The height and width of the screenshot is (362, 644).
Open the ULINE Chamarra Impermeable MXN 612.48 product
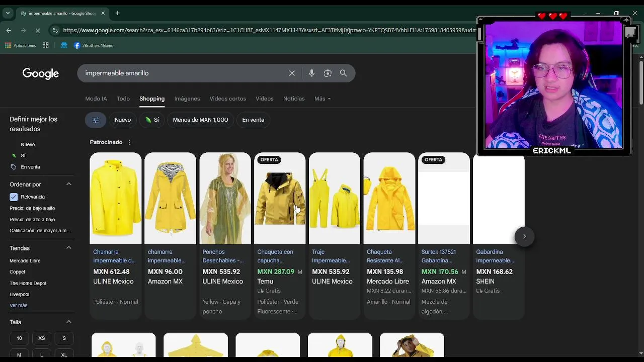click(116, 235)
